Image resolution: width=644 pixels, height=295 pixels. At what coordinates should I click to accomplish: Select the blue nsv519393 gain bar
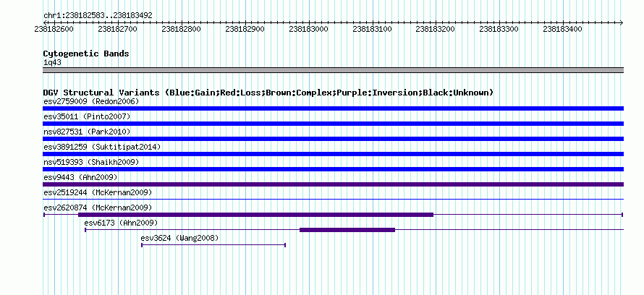[333, 169]
